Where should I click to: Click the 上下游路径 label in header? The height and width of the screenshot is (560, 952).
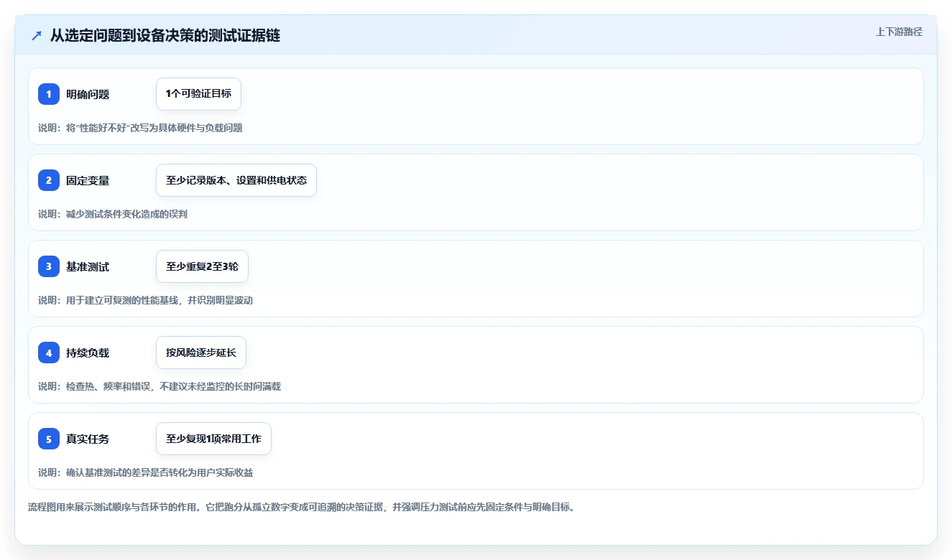[x=899, y=32]
